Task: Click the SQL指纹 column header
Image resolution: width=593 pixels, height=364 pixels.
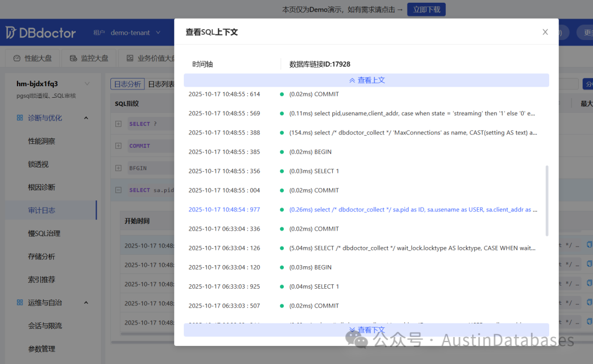Action: [x=127, y=104]
